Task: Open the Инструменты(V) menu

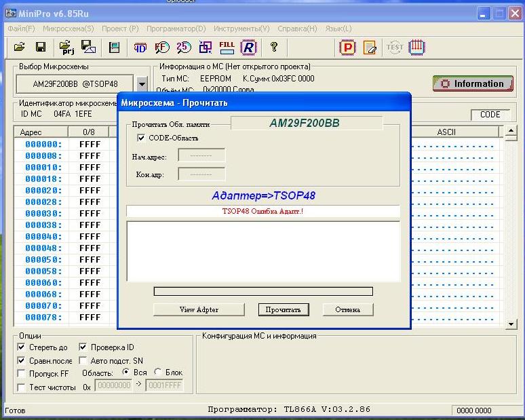Action: tap(241, 28)
